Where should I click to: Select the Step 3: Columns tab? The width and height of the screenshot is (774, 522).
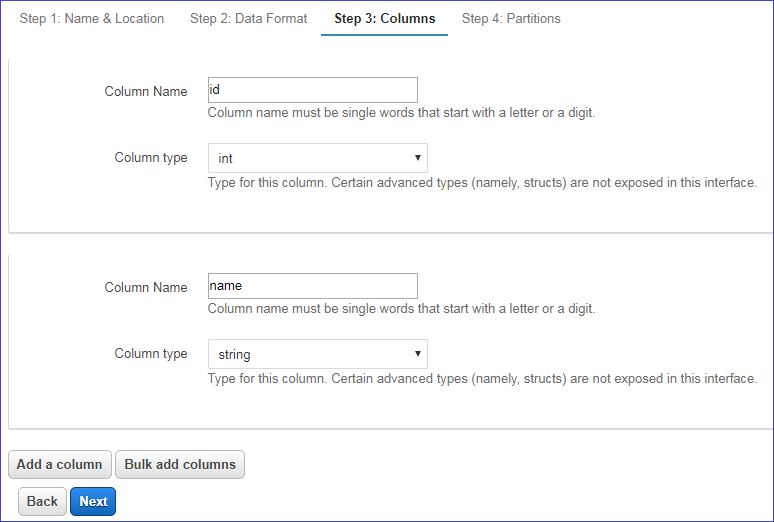click(384, 18)
